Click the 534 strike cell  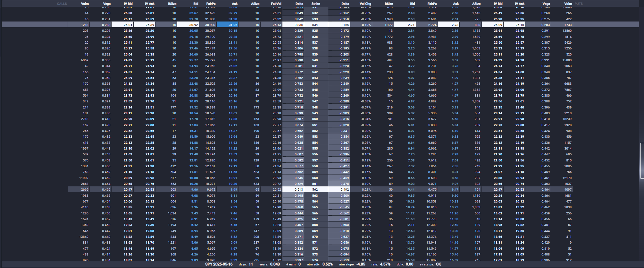pos(315,25)
